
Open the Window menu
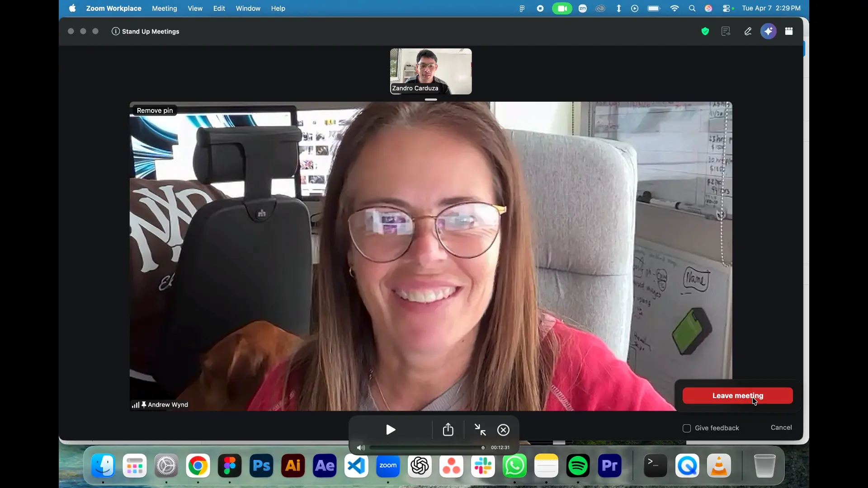click(248, 8)
